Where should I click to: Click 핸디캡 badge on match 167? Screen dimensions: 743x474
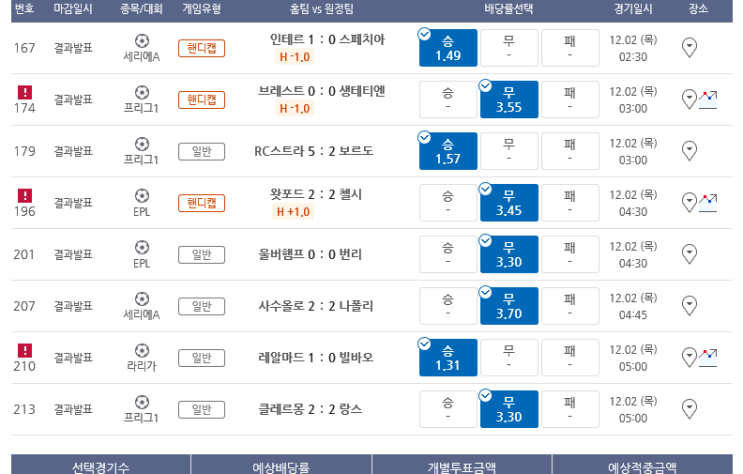[201, 48]
